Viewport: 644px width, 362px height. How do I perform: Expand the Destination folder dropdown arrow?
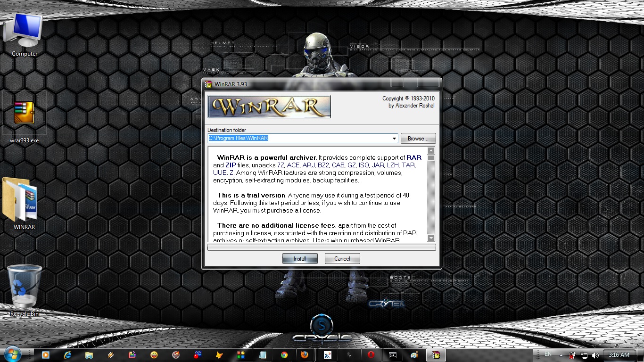point(394,139)
